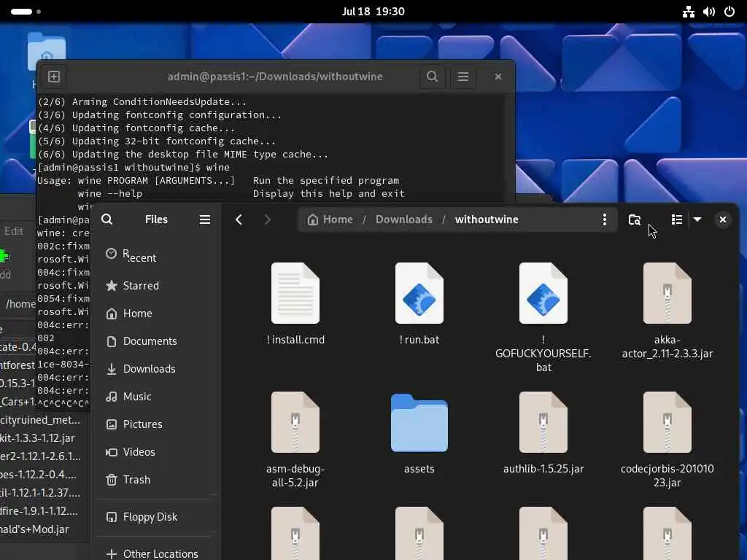Click the network icon in top bar
Image resolution: width=747 pixels, height=560 pixels.
click(x=689, y=12)
